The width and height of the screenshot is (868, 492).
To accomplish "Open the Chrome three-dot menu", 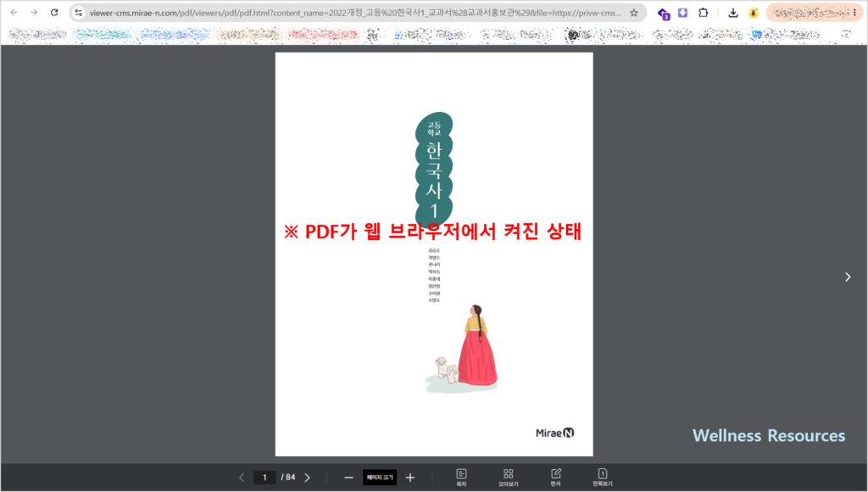I will pyautogui.click(x=855, y=12).
